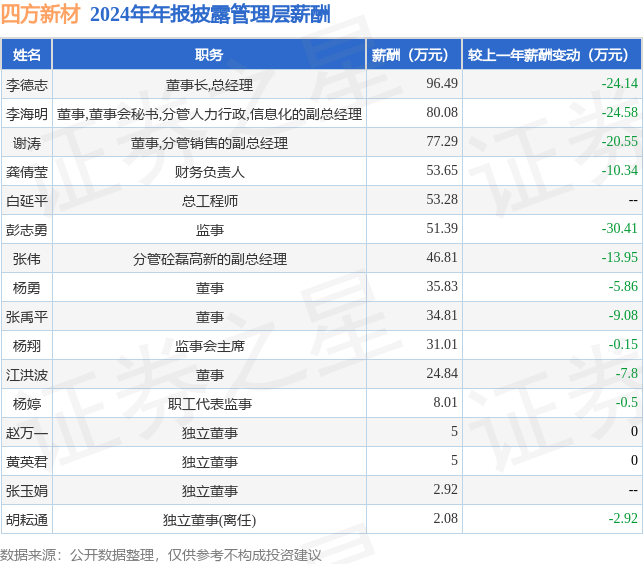Image resolution: width=643 pixels, height=564 pixels.
Task: Select the name 杨翔
Action: pyautogui.click(x=27, y=346)
